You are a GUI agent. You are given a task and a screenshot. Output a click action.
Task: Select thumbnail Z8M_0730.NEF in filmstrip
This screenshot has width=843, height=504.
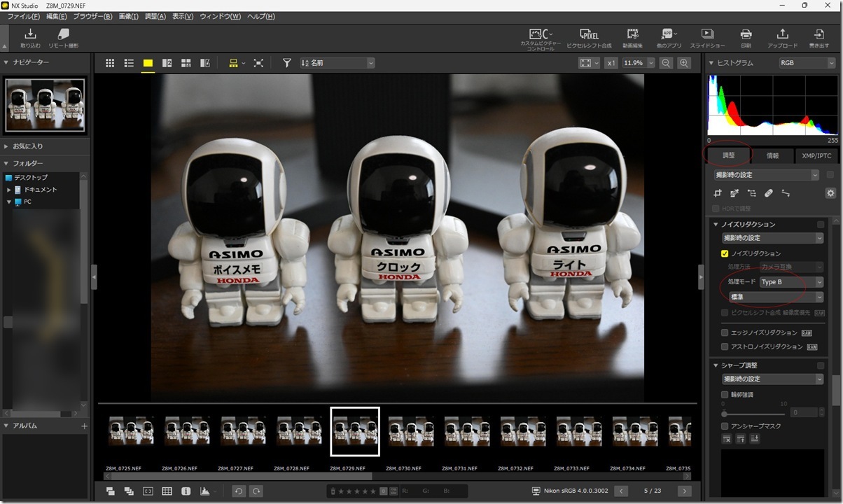pyautogui.click(x=411, y=431)
